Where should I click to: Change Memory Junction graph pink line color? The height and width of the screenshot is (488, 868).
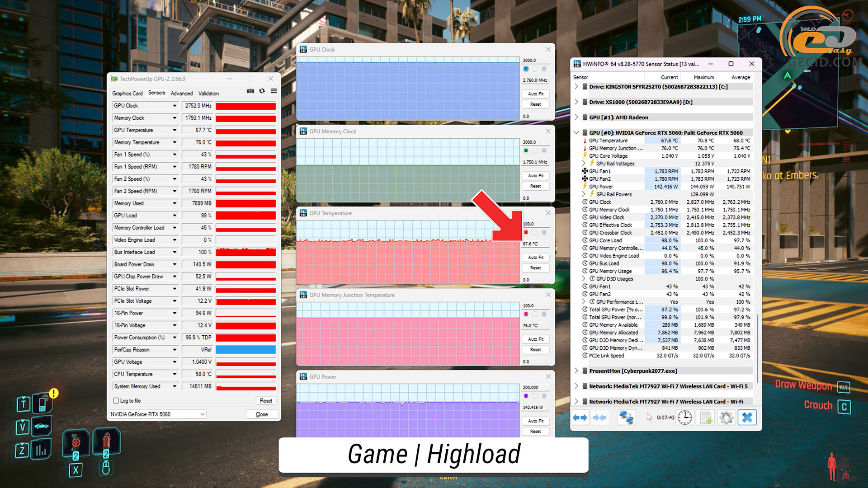526,314
